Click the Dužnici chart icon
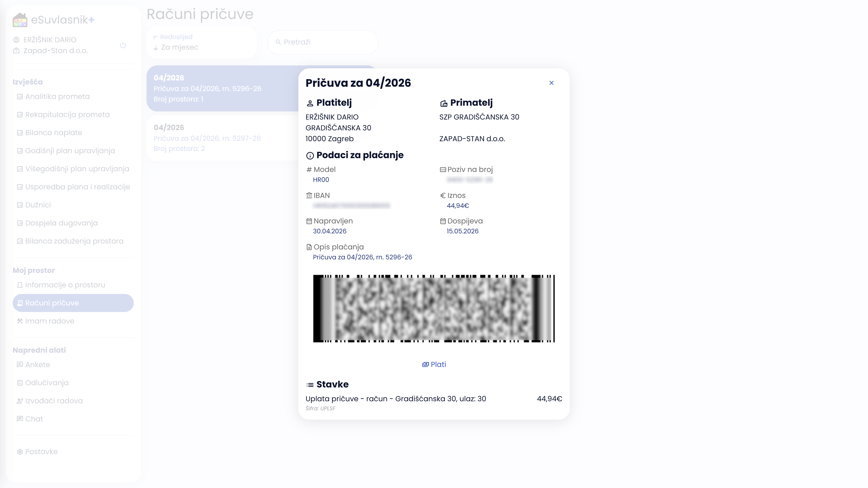This screenshot has width=868, height=488. point(20,205)
